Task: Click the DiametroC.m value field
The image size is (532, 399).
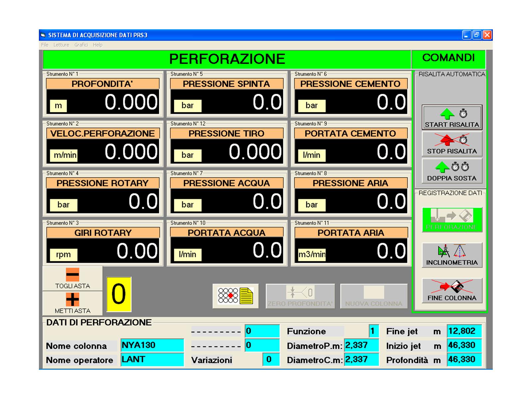Action: 361,359
